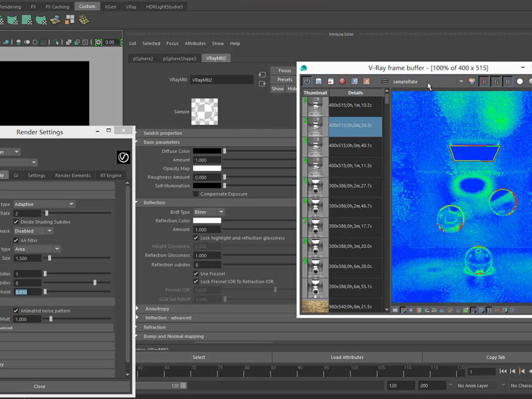Viewport: 532px width, 399px height.
Task: Click the history power toggle icon
Action: tap(307, 81)
